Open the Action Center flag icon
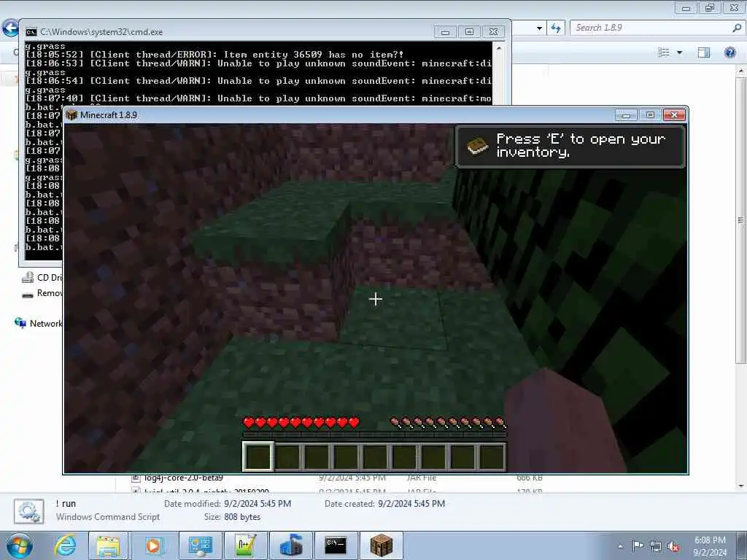This screenshot has height=560, width=747. pos(638,545)
